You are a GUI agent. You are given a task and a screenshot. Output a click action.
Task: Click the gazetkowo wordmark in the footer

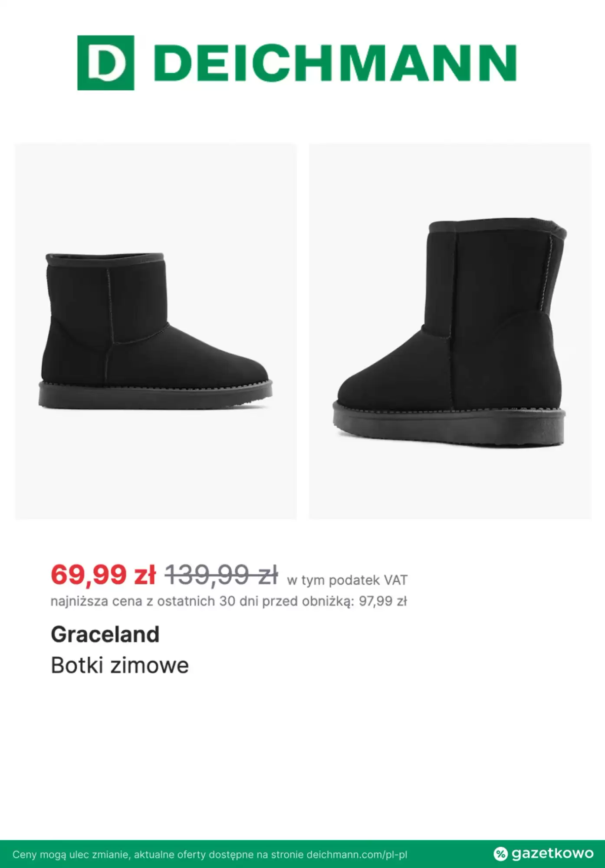[x=552, y=854]
